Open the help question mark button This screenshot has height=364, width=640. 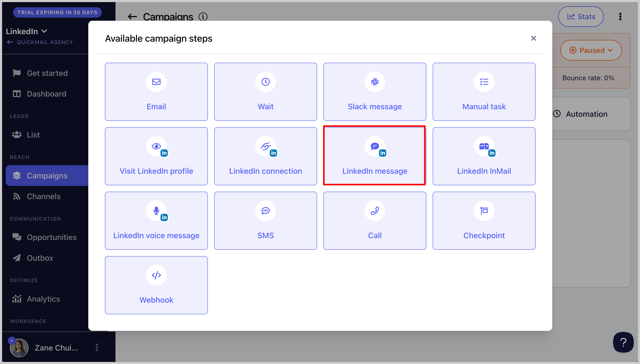[x=623, y=342]
